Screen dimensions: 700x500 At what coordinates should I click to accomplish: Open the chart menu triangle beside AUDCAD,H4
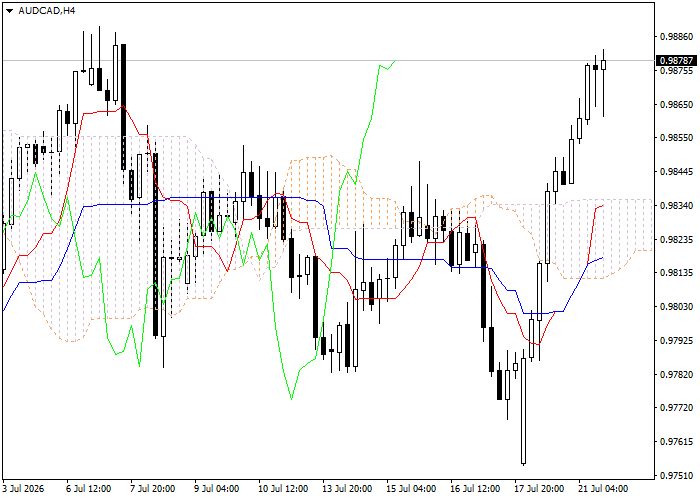click(x=9, y=11)
